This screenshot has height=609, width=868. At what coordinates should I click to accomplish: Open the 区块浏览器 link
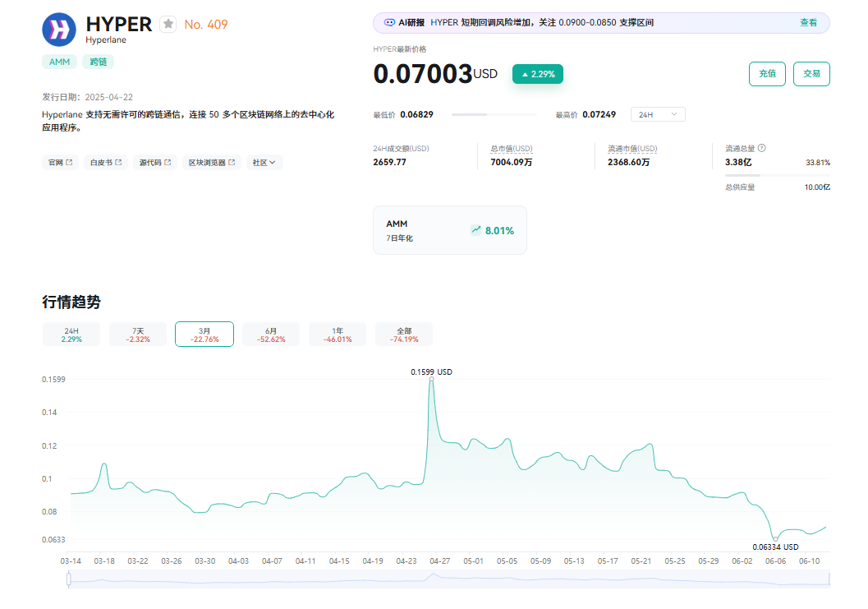(212, 163)
